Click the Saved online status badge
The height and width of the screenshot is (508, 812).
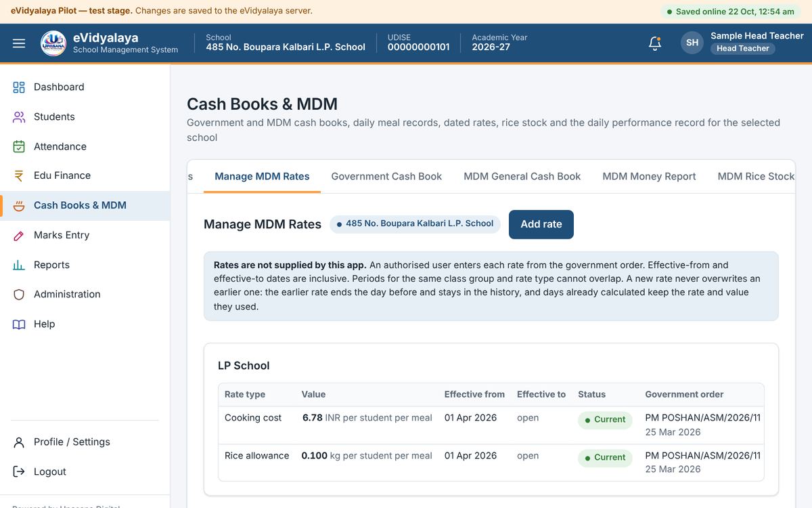pos(731,12)
